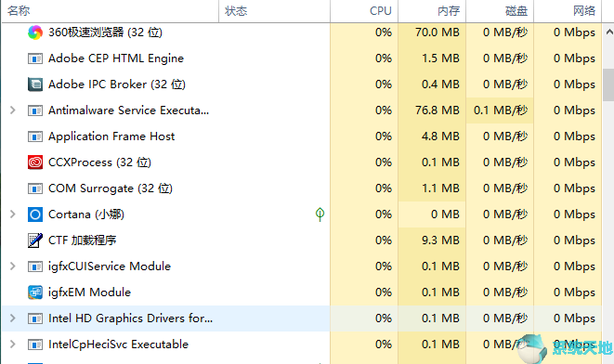This screenshot has width=614, height=364.
Task: Click the Adobe CEP HTML Engine icon
Action: [x=35, y=58]
